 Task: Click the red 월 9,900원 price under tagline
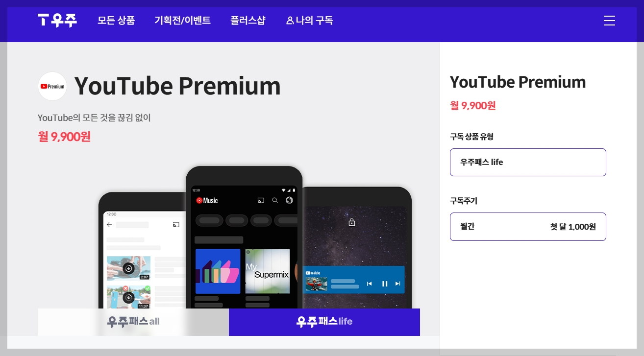click(64, 137)
